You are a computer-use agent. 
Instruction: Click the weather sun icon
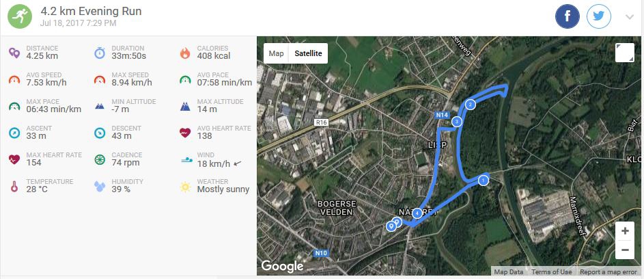184,186
